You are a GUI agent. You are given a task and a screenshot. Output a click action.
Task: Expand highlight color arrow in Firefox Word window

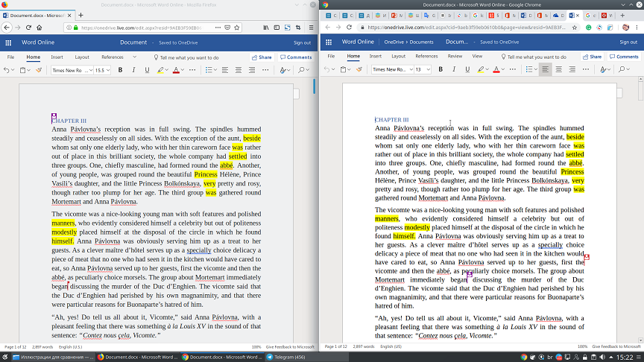tap(167, 70)
